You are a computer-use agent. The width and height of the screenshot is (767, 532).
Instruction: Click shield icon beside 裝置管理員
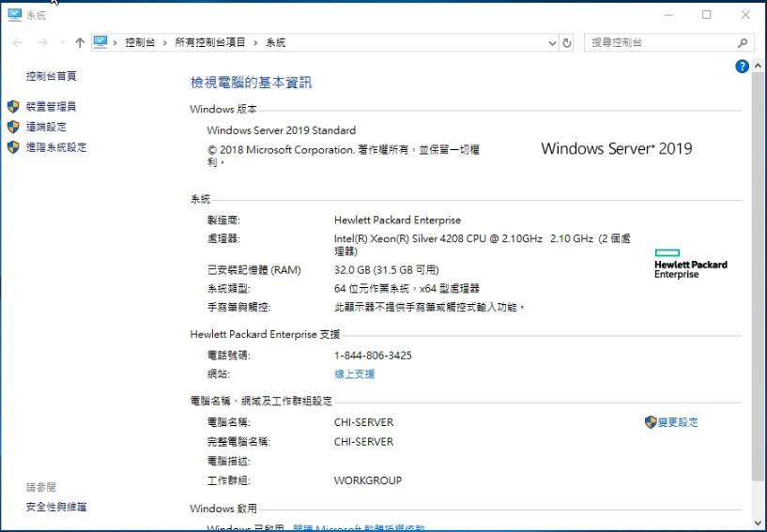(x=13, y=107)
